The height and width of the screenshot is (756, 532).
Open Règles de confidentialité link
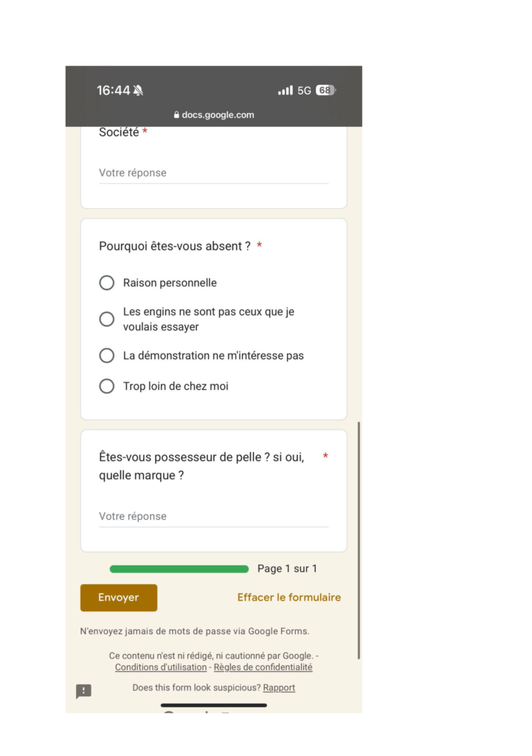263,667
